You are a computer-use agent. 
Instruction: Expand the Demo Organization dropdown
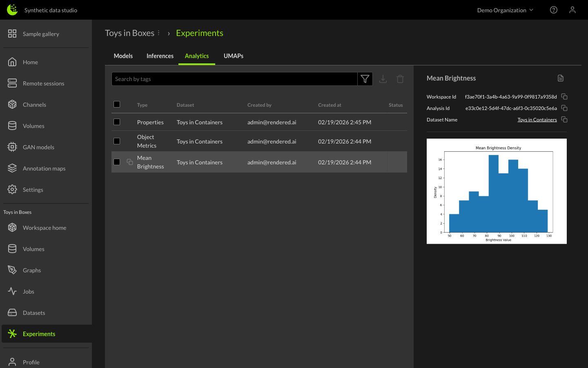(505, 10)
